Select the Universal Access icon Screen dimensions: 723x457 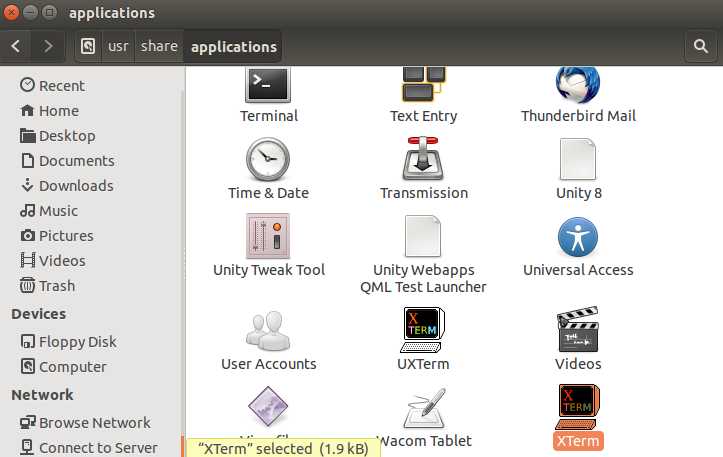coord(578,237)
